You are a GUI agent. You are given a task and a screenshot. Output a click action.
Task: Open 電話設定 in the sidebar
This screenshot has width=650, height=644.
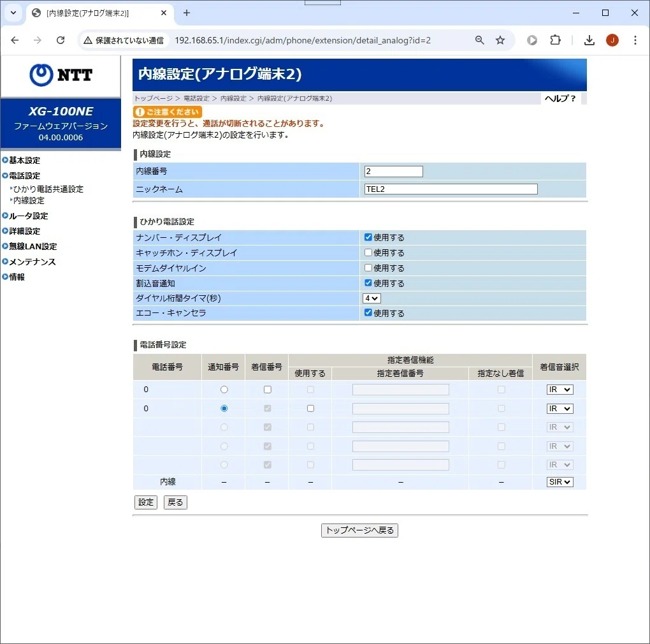pyautogui.click(x=24, y=175)
